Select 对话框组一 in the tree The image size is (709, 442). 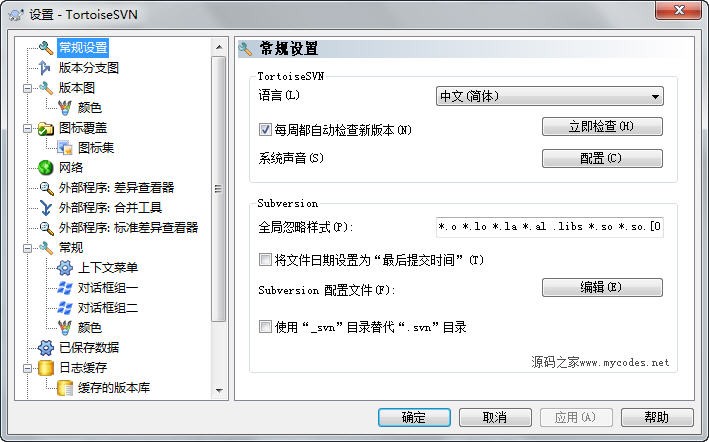point(108,288)
